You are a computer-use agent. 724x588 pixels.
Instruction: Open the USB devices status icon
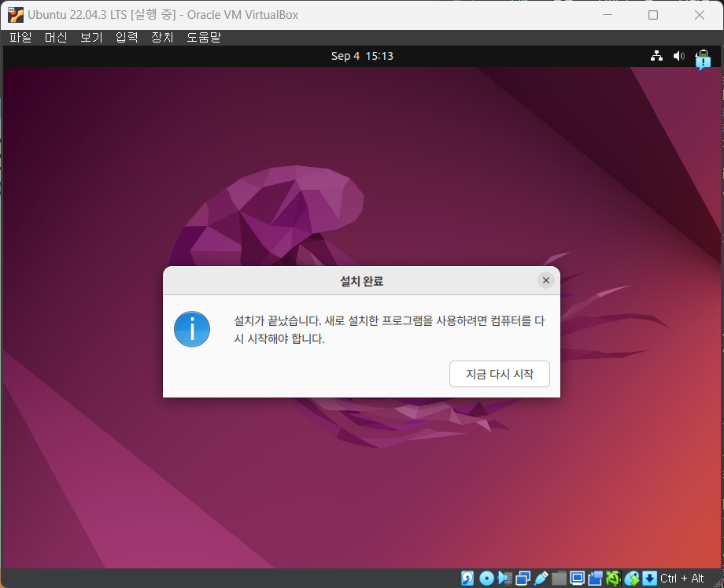(x=541, y=578)
